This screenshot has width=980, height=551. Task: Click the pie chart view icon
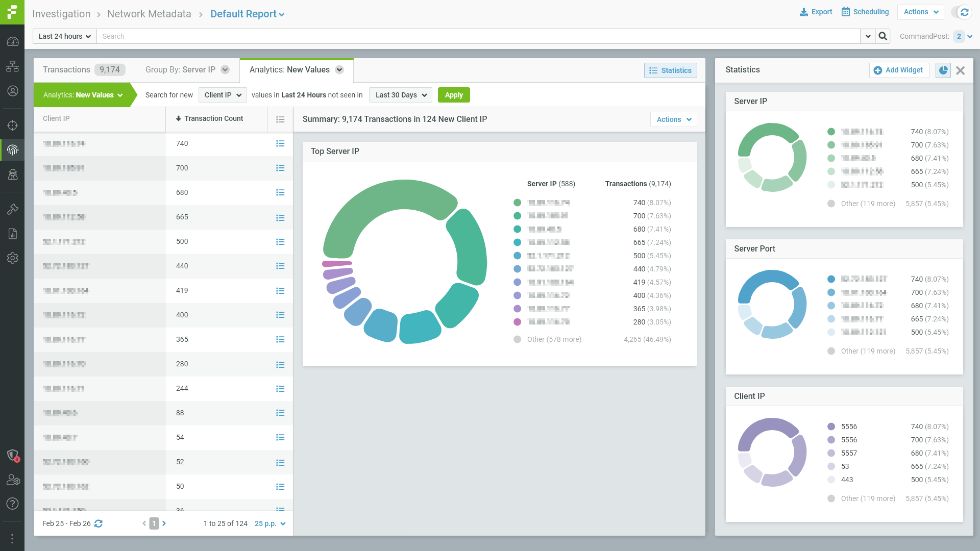click(943, 70)
